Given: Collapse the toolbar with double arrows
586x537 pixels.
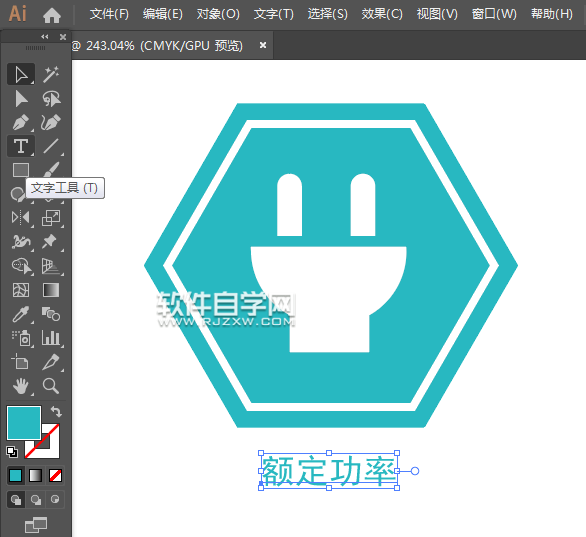Looking at the screenshot, I should (45, 37).
